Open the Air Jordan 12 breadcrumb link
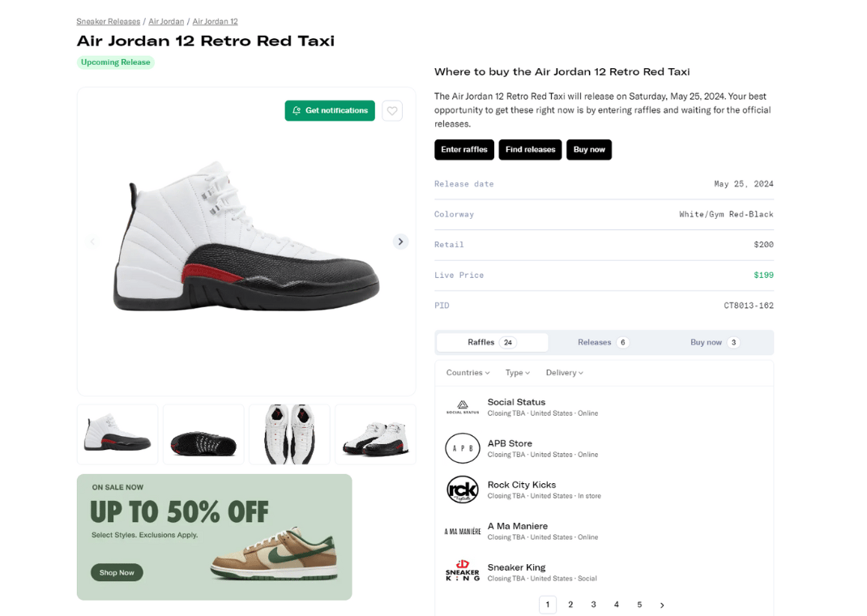Viewport: 867px width, 616px height. (215, 21)
